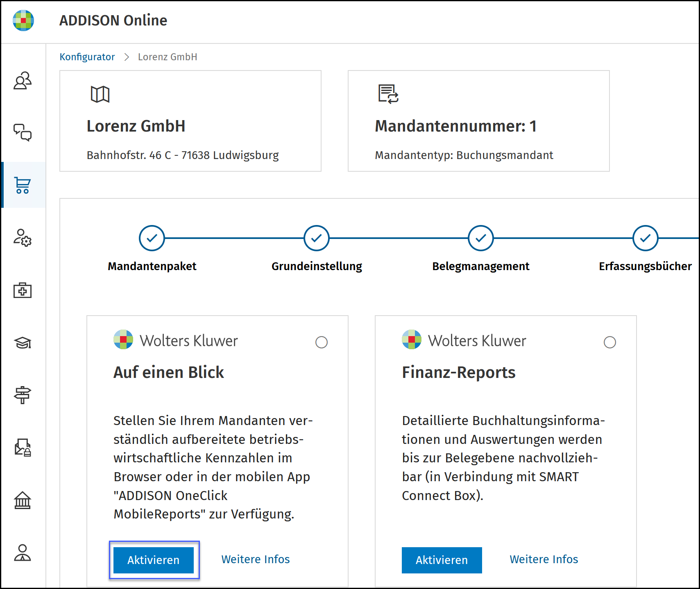
Task: Open the user profile icon in sidebar
Action: [23, 553]
